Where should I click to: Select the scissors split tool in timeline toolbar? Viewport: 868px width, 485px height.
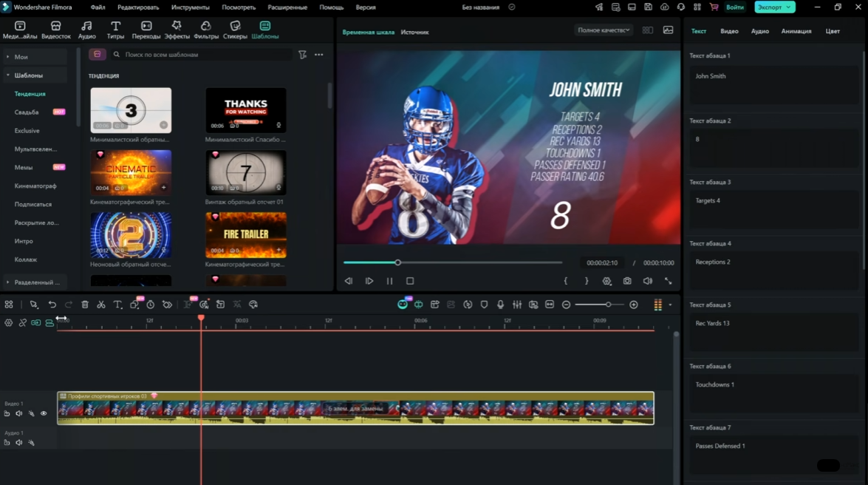[100, 305]
